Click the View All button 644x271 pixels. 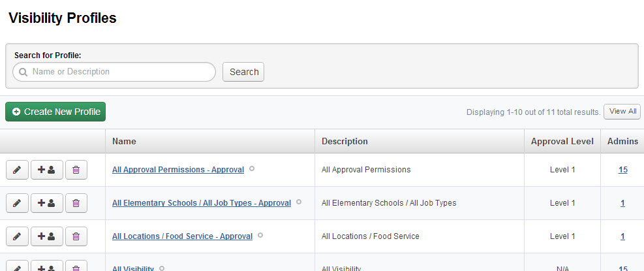(622, 112)
